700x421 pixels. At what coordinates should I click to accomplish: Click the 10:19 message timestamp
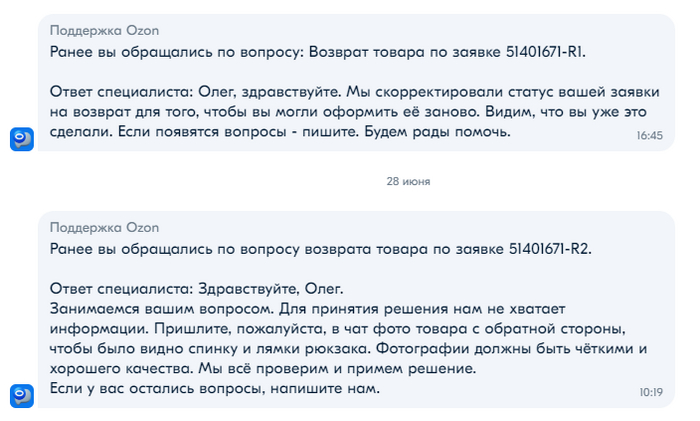coord(650,392)
